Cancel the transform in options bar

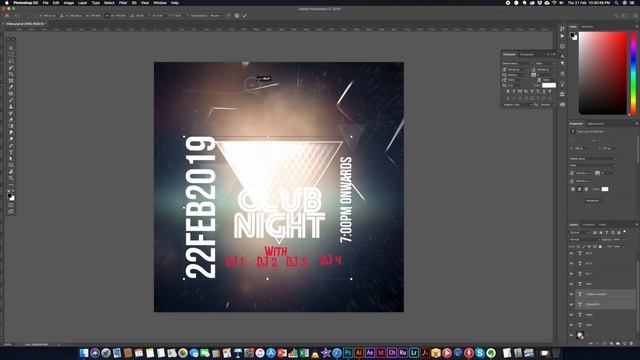tap(237, 16)
